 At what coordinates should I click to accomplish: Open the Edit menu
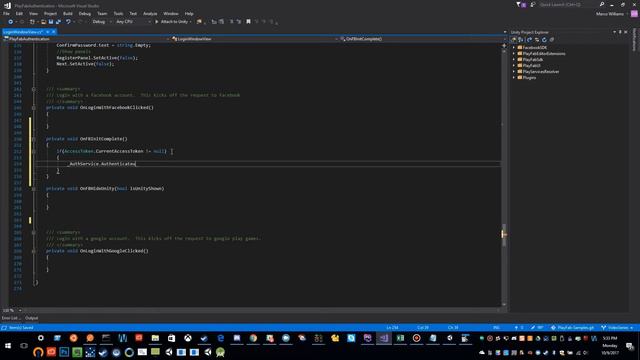coord(19,13)
